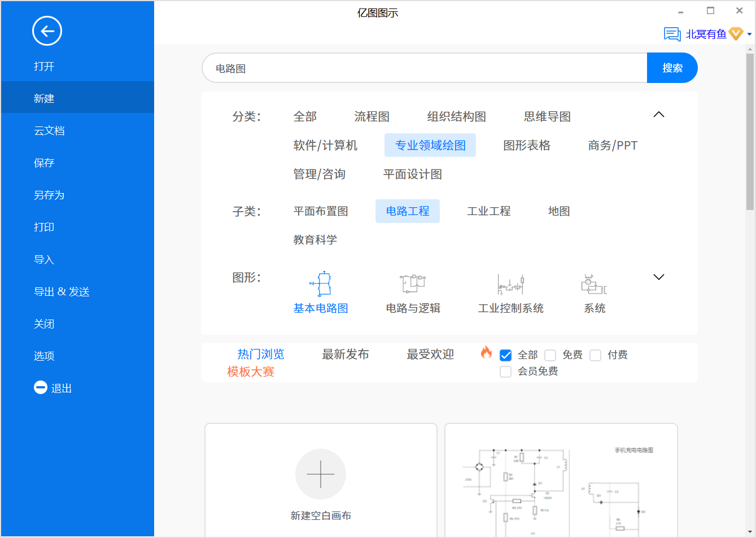
Task: Select the 流程图 category
Action: 372,116
